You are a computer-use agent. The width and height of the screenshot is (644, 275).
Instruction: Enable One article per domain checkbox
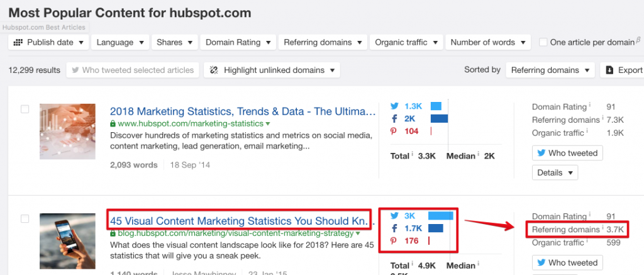click(543, 42)
